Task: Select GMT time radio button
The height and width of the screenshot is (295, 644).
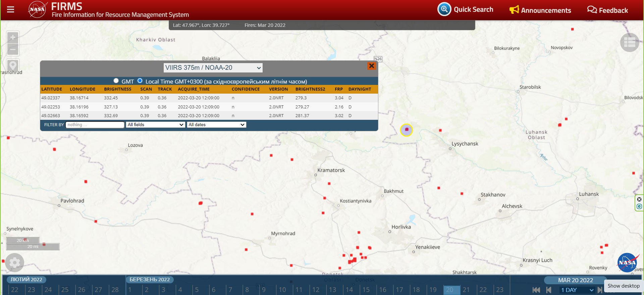Action: (x=116, y=81)
